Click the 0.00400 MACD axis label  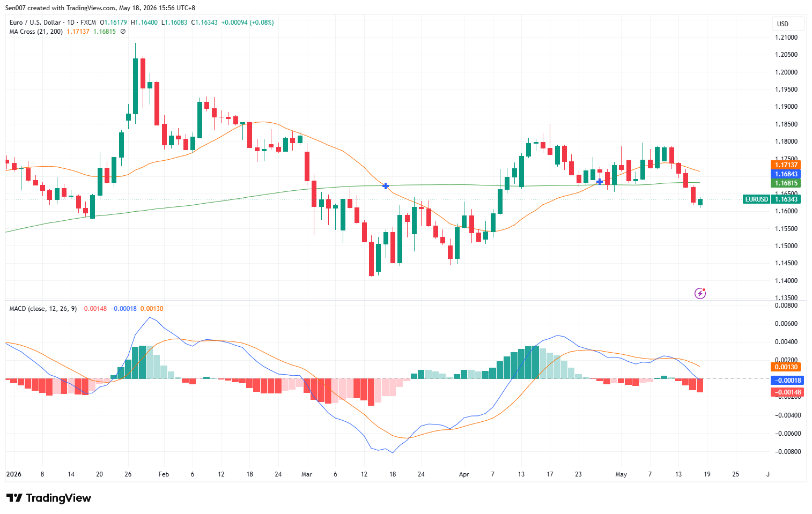point(786,342)
